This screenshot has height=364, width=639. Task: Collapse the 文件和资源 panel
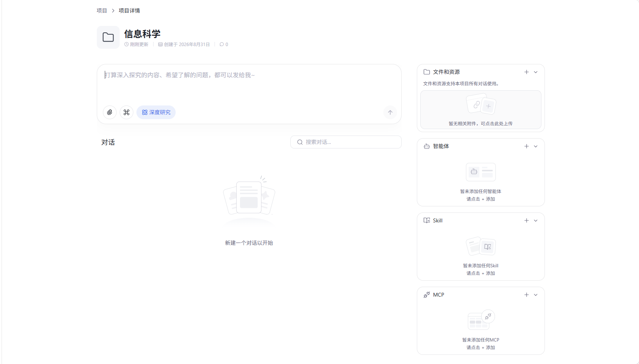pos(536,72)
